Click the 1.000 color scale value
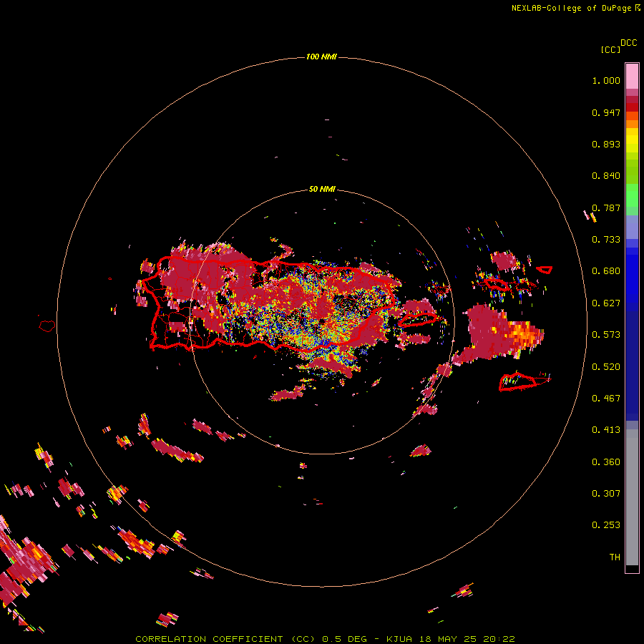Viewport: 644px width, 644px height. tap(606, 80)
